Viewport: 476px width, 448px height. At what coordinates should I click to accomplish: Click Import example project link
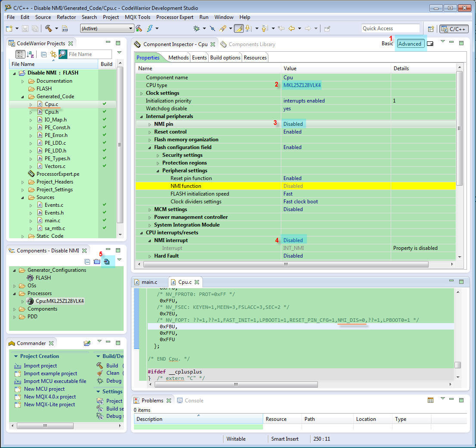[50, 373]
